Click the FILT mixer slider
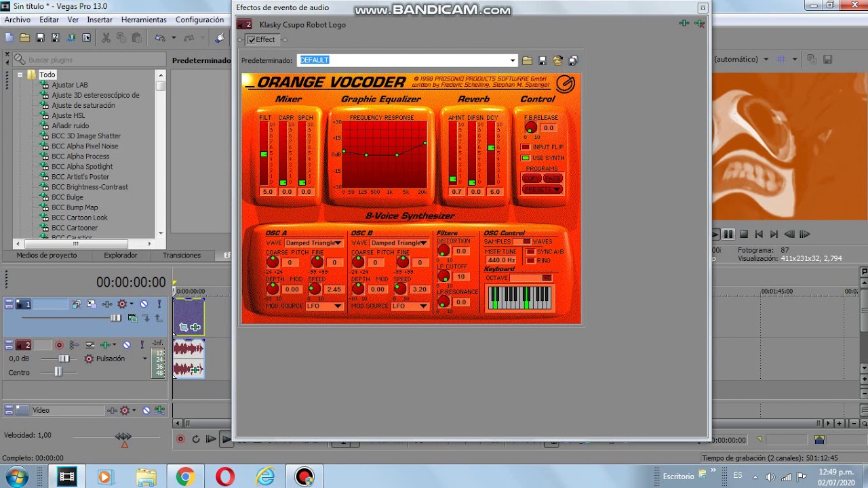The image size is (868, 488). pyautogui.click(x=264, y=154)
